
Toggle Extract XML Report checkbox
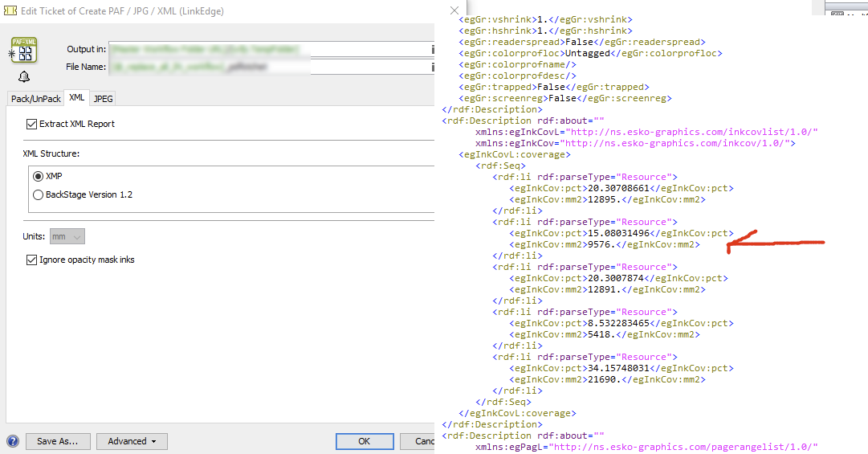click(31, 124)
